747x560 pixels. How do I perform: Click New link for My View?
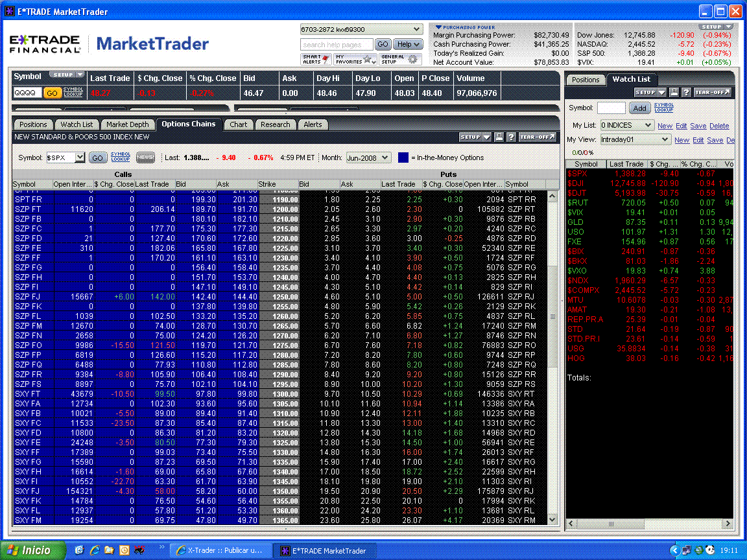(682, 140)
